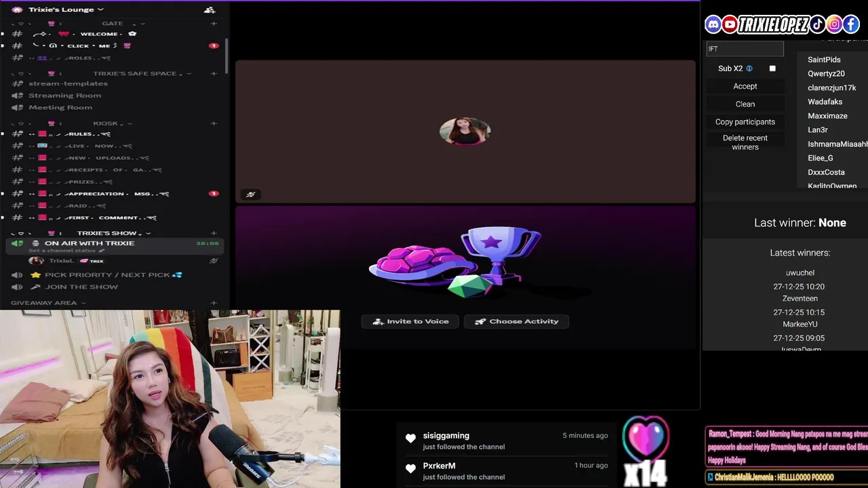Click the activity trophy and shell illustration
Viewport: 868px width, 488px height.
click(x=456, y=263)
